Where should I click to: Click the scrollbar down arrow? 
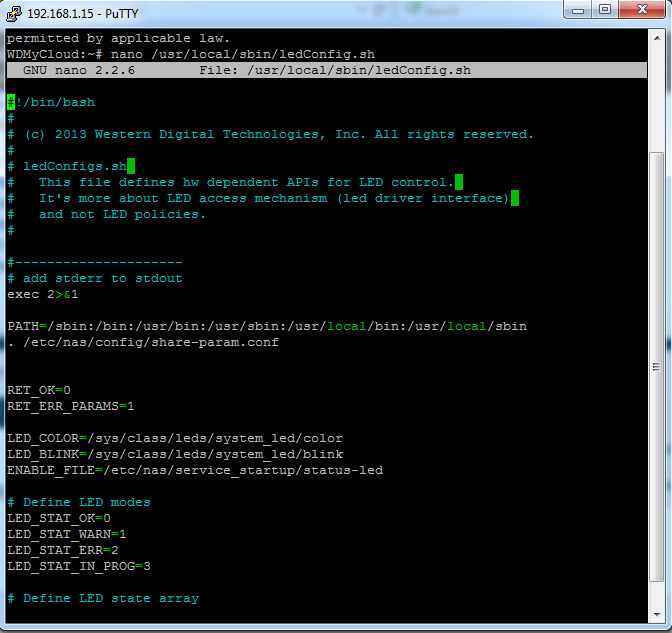[657, 615]
